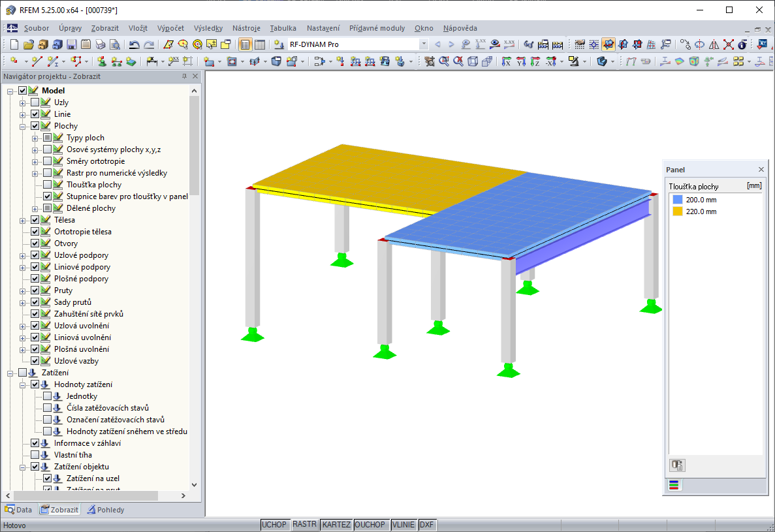Open the Print preview icon
775x532 pixels.
click(115, 44)
